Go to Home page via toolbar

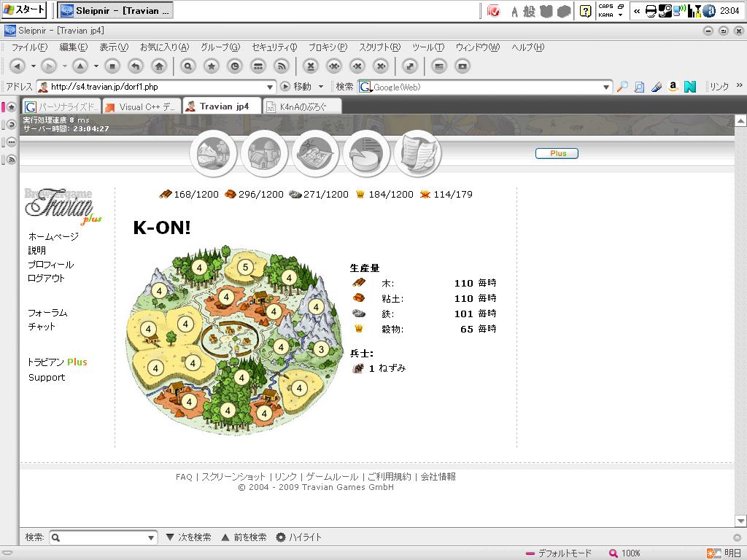pyautogui.click(x=159, y=66)
